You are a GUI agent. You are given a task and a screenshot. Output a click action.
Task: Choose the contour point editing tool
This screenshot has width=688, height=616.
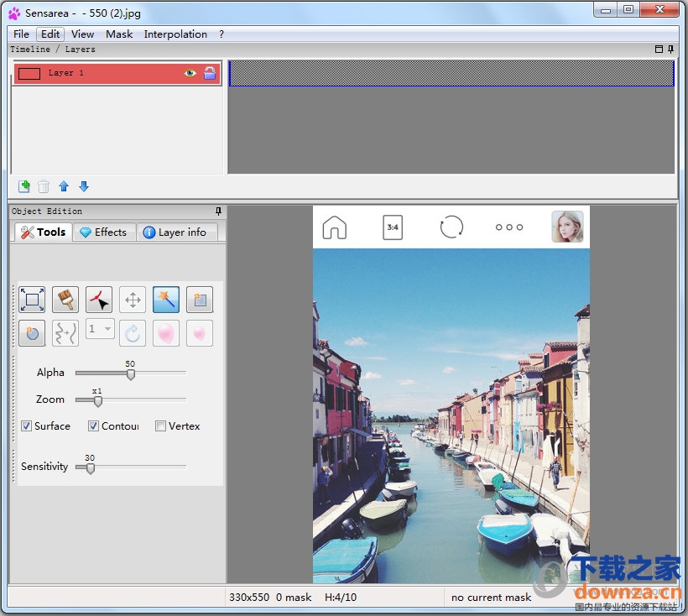99,300
